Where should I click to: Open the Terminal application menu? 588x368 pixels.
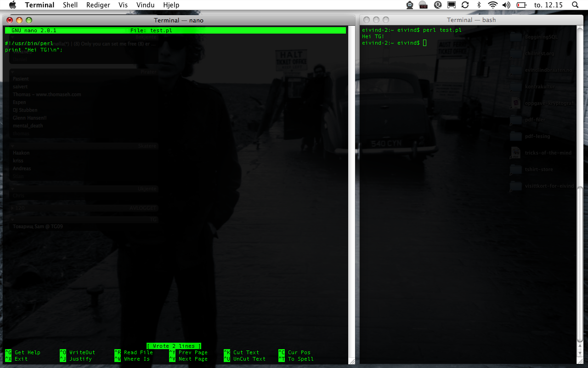point(40,5)
